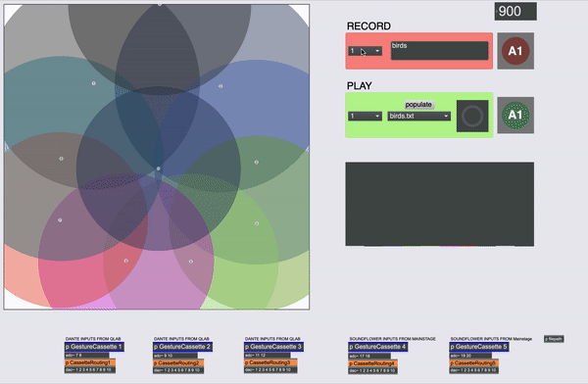
Task: Select the dac~ object under CassetteRouting3
Action: [270, 369]
